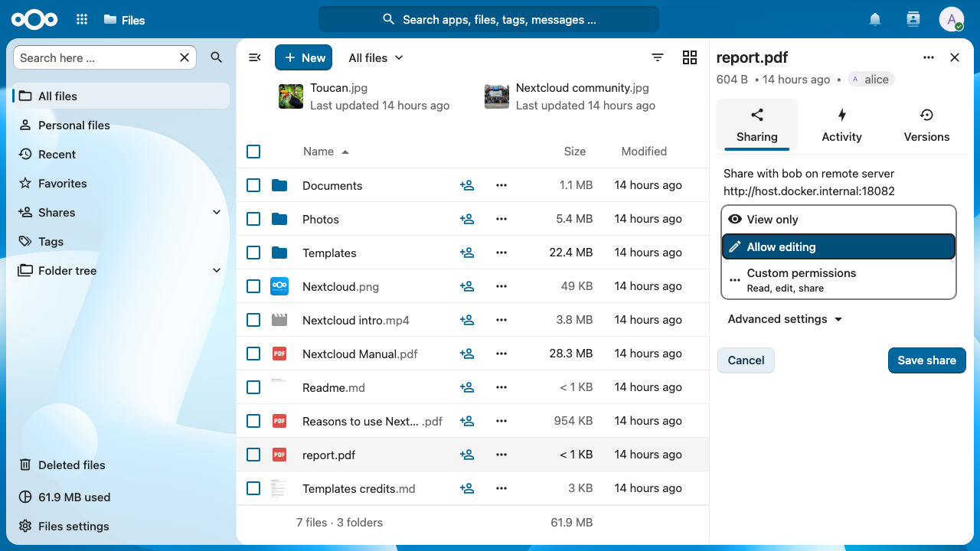Viewport: 980px width, 551px height.
Task: Check the Templates credits.md row checkbox
Action: tap(253, 488)
